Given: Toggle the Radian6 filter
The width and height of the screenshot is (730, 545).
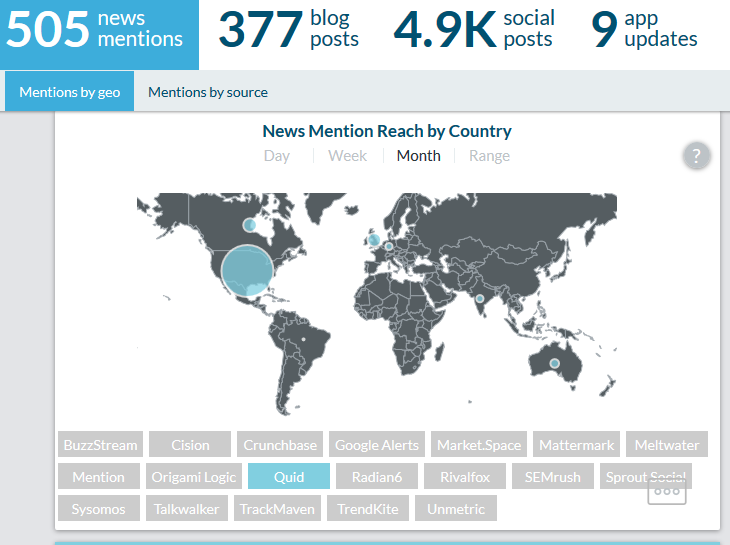Looking at the screenshot, I should (x=377, y=477).
